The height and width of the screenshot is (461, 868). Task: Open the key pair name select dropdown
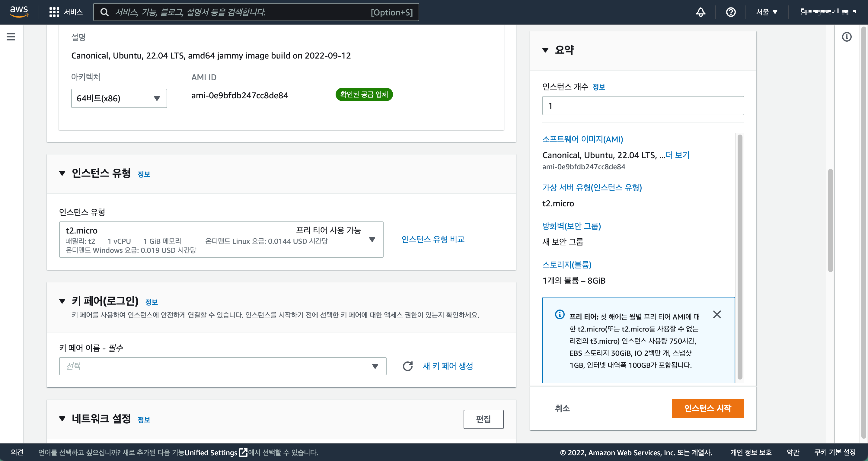[x=222, y=366]
